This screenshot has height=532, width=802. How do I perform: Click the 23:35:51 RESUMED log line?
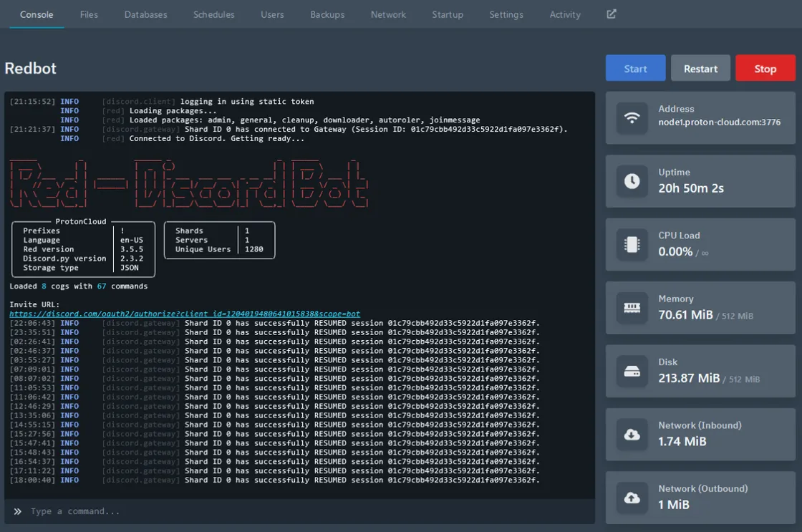point(275,332)
